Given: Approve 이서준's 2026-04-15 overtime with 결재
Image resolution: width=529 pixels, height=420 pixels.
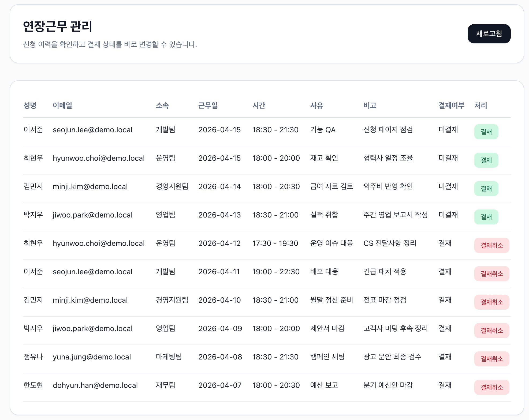Looking at the screenshot, I should pos(486,132).
